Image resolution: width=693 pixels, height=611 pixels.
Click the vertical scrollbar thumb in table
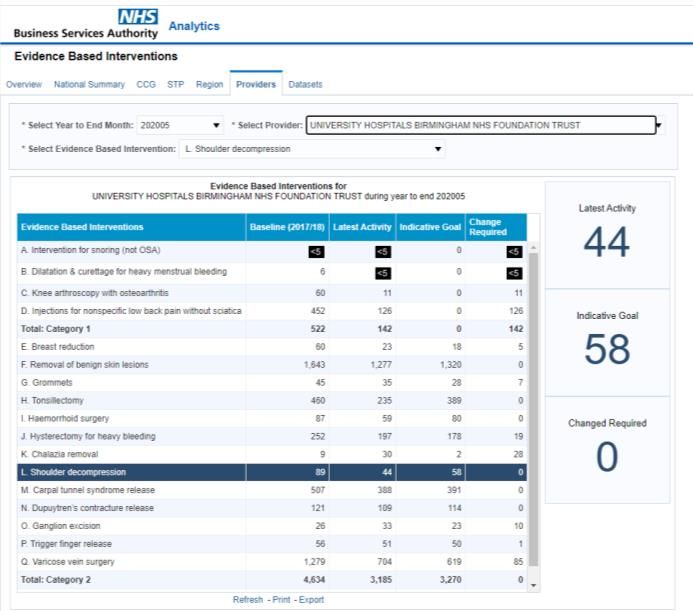[533, 409]
